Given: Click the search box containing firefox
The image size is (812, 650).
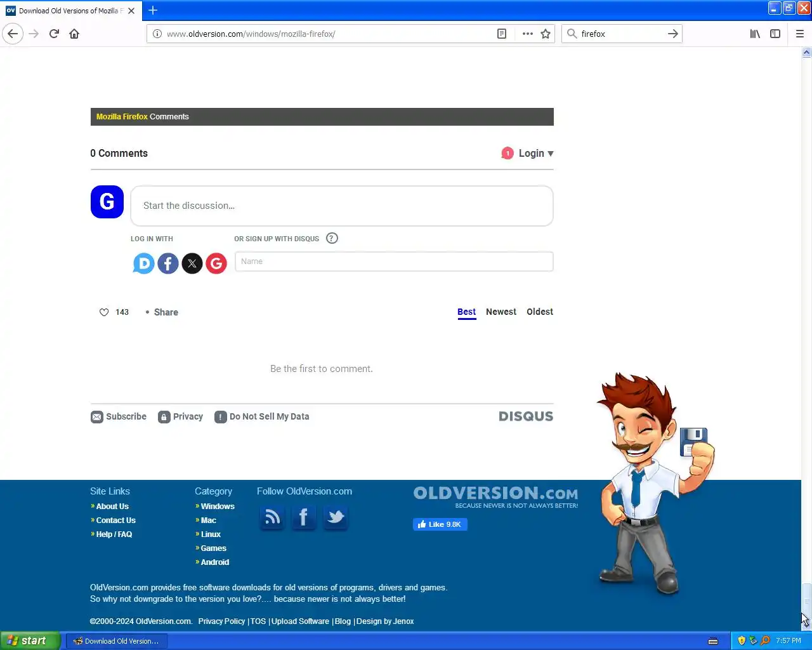Looking at the screenshot, I should point(622,34).
